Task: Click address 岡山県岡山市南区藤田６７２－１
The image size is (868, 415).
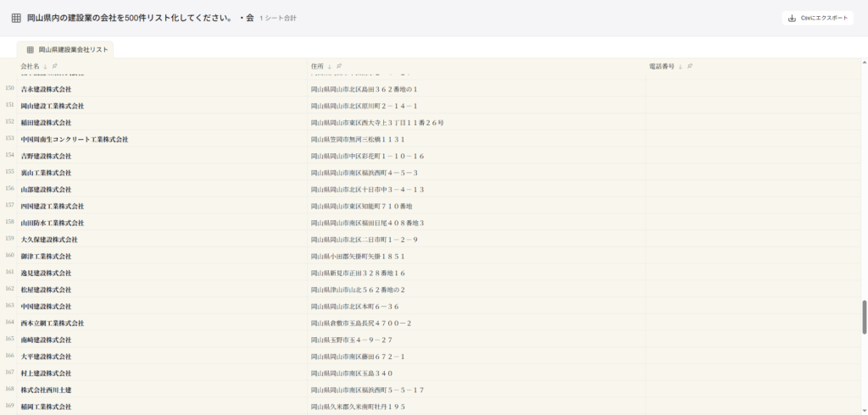Action: pos(358,357)
